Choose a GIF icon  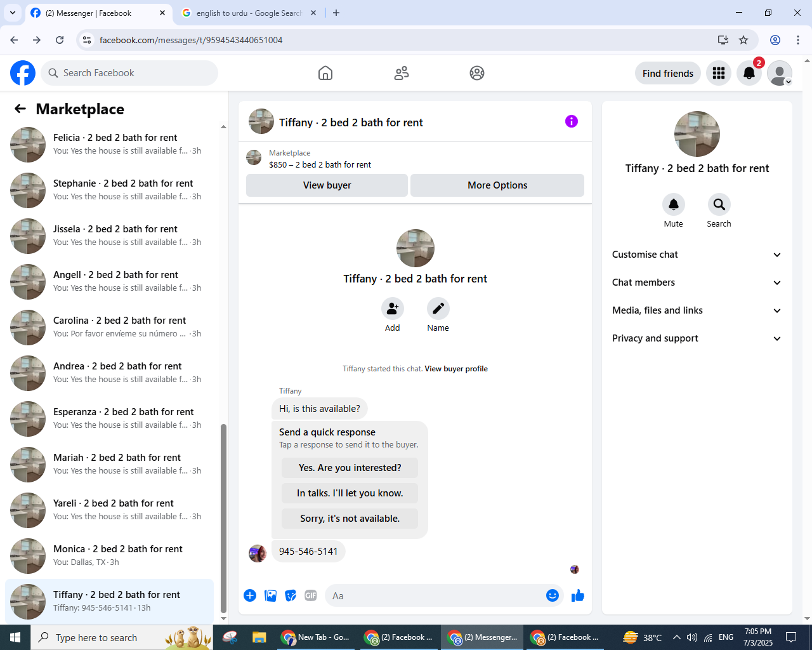tap(311, 595)
